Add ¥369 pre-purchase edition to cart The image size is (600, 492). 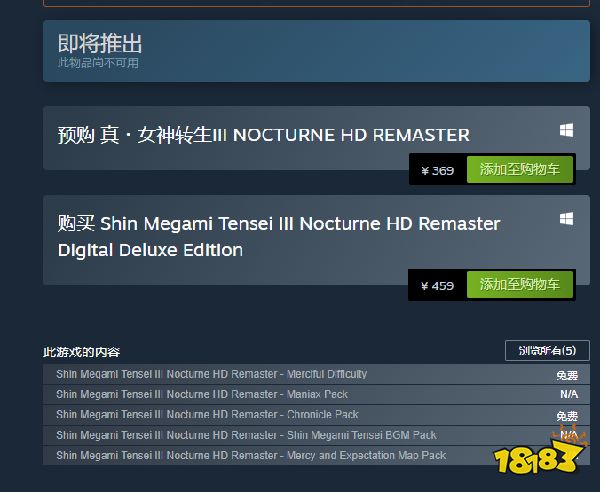click(520, 169)
